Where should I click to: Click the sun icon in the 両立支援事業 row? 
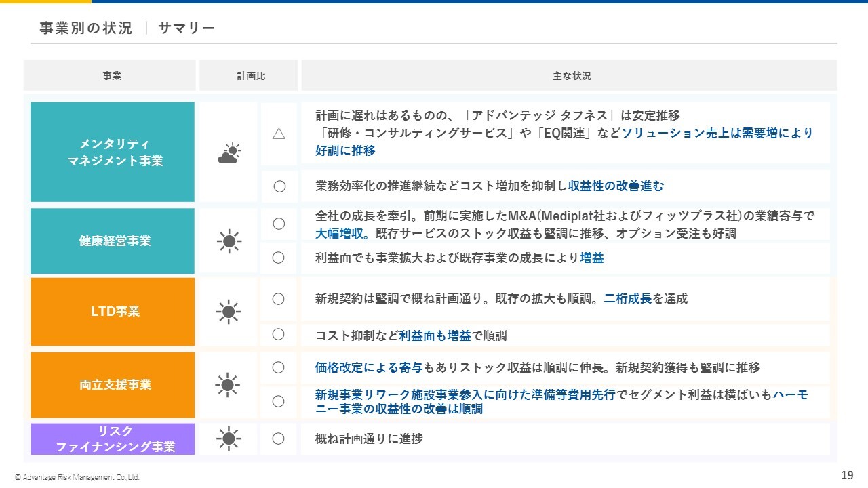click(229, 385)
